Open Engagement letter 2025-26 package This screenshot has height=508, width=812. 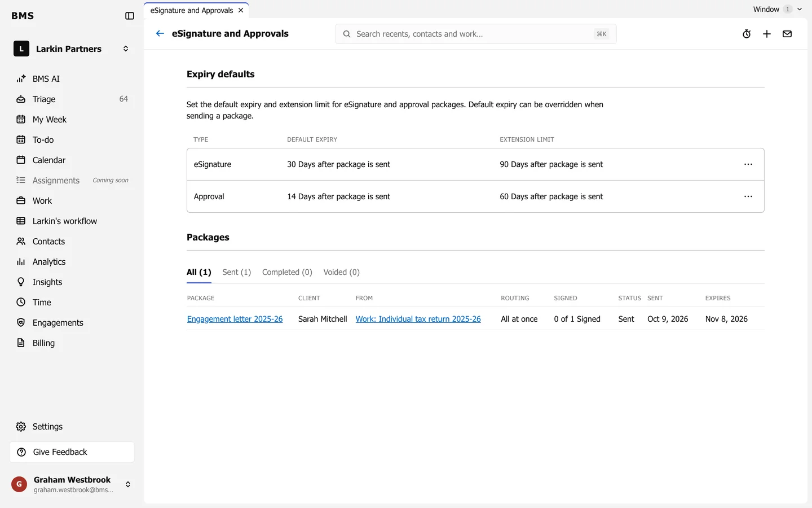click(235, 319)
